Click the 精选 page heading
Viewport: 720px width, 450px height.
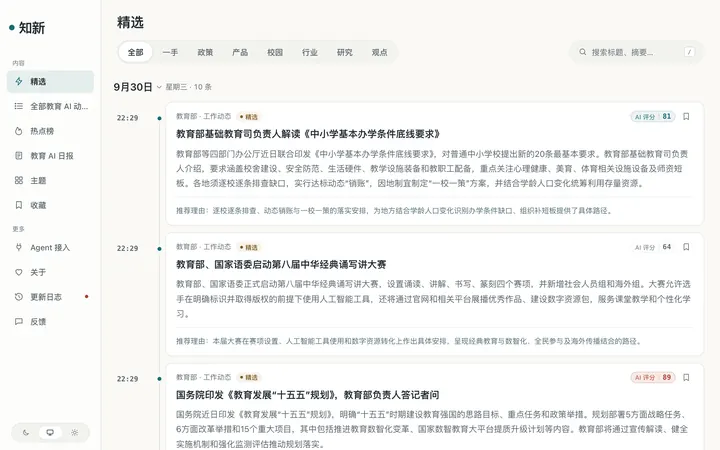coord(130,22)
